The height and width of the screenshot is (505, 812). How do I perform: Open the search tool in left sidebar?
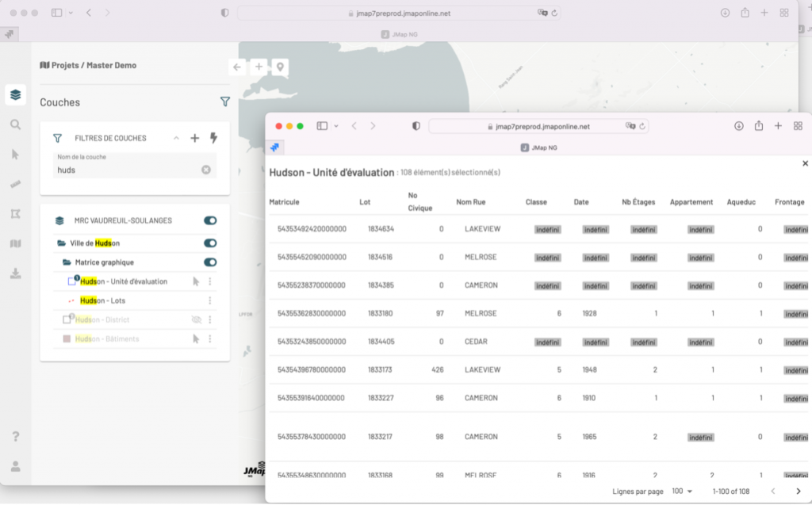tap(16, 124)
